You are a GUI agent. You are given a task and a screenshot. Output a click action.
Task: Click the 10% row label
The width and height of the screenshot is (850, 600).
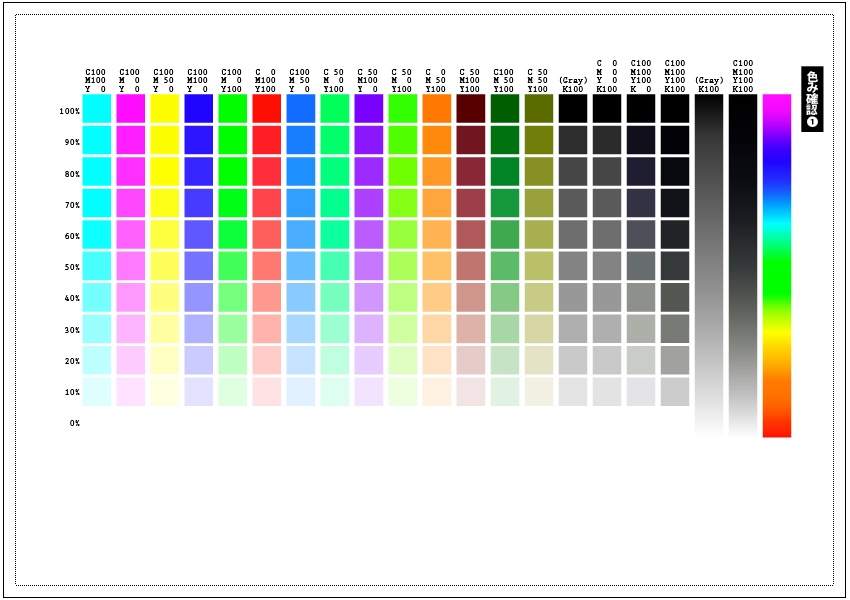(72, 392)
